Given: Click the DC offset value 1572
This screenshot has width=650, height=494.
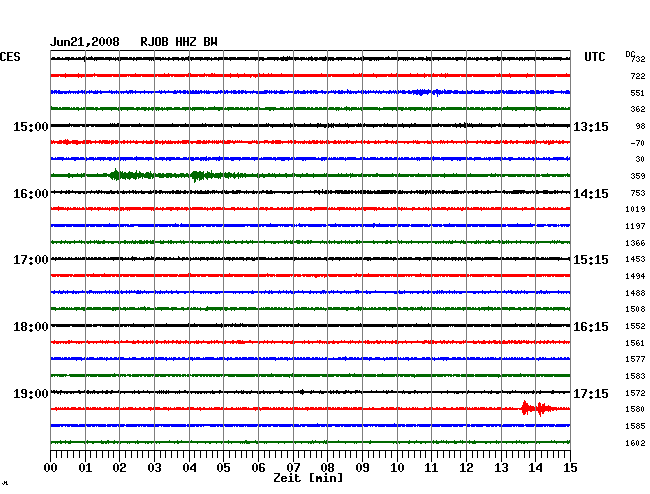Looking at the screenshot, I should [x=635, y=392].
